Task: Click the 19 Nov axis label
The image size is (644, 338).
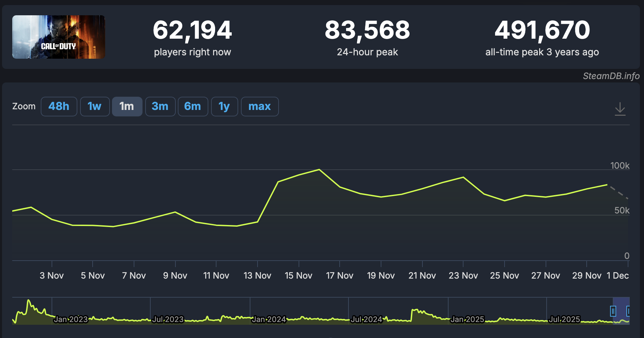Action: click(381, 276)
